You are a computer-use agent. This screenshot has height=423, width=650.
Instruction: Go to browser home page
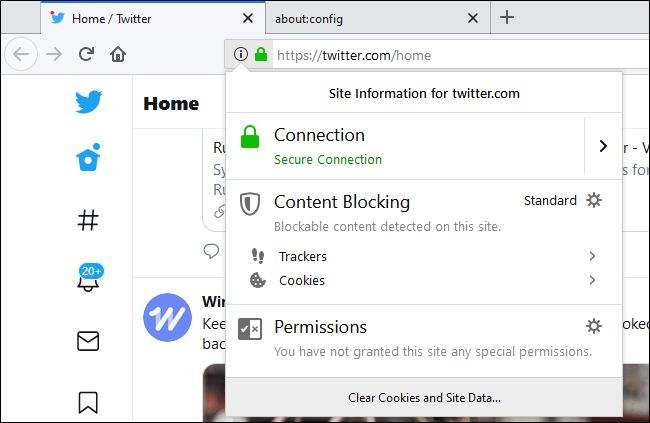[x=118, y=54]
